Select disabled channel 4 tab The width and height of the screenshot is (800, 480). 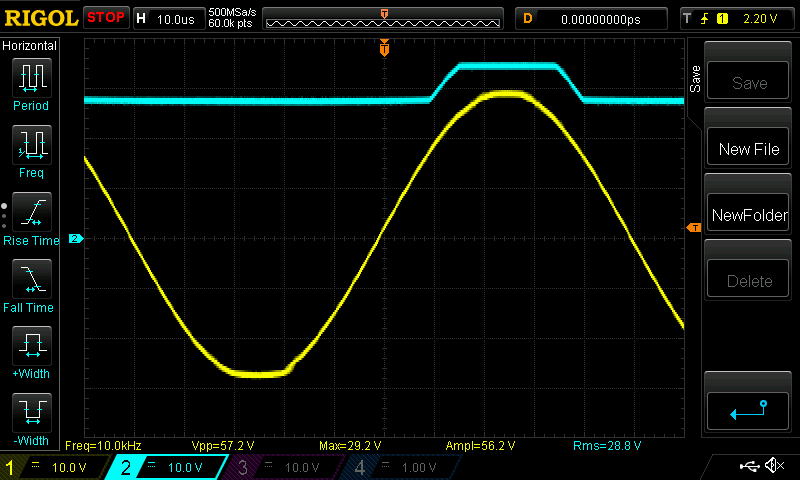[401, 467]
